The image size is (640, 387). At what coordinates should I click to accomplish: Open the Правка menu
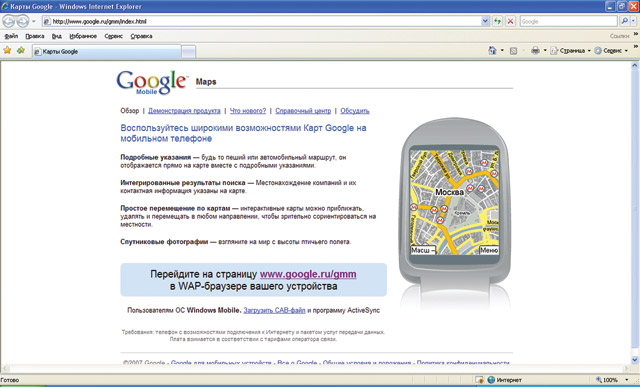point(35,36)
